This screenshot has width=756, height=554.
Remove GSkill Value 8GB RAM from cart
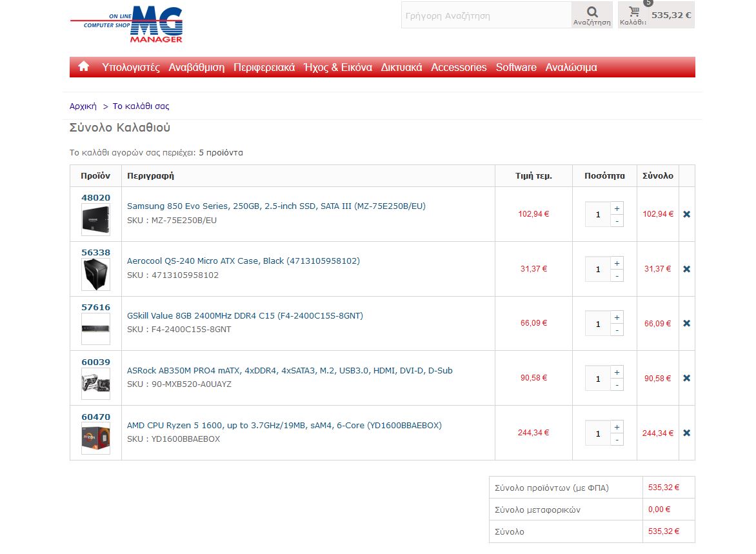[686, 323]
